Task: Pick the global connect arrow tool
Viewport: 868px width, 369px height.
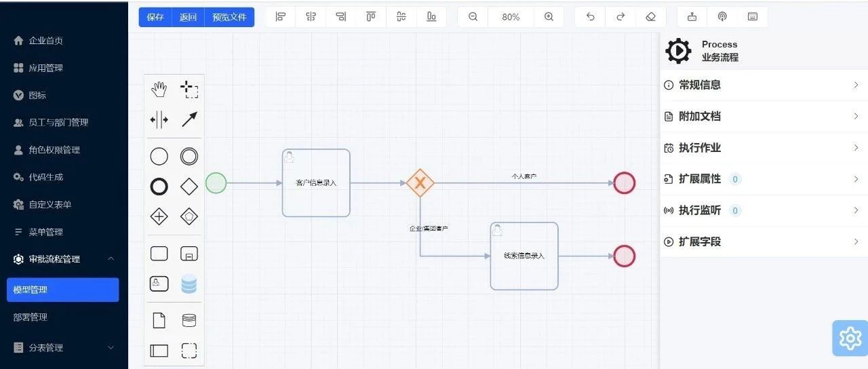Action: pos(189,120)
